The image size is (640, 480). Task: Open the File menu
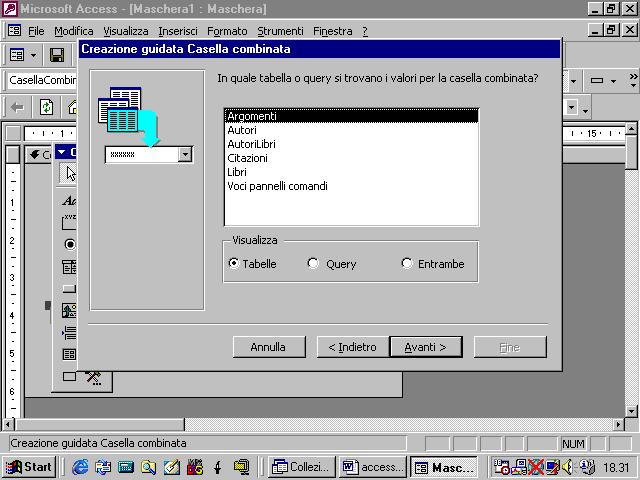point(36,31)
